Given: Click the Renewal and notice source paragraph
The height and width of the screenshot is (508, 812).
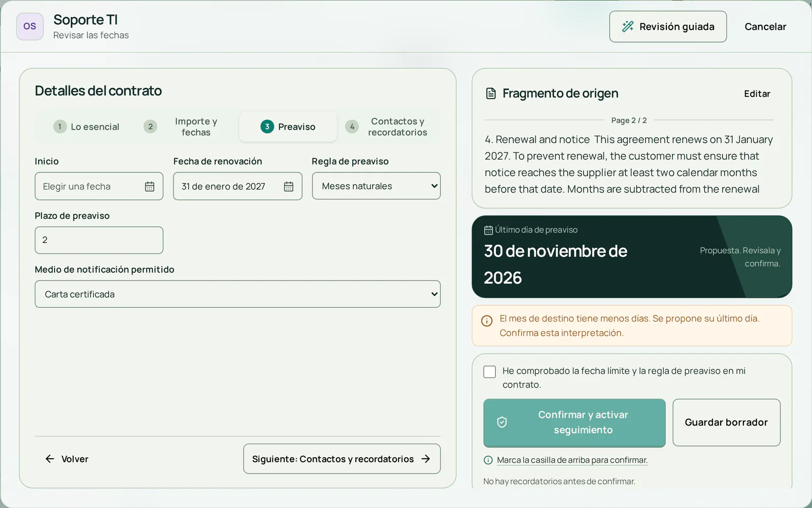Looking at the screenshot, I should click(629, 164).
